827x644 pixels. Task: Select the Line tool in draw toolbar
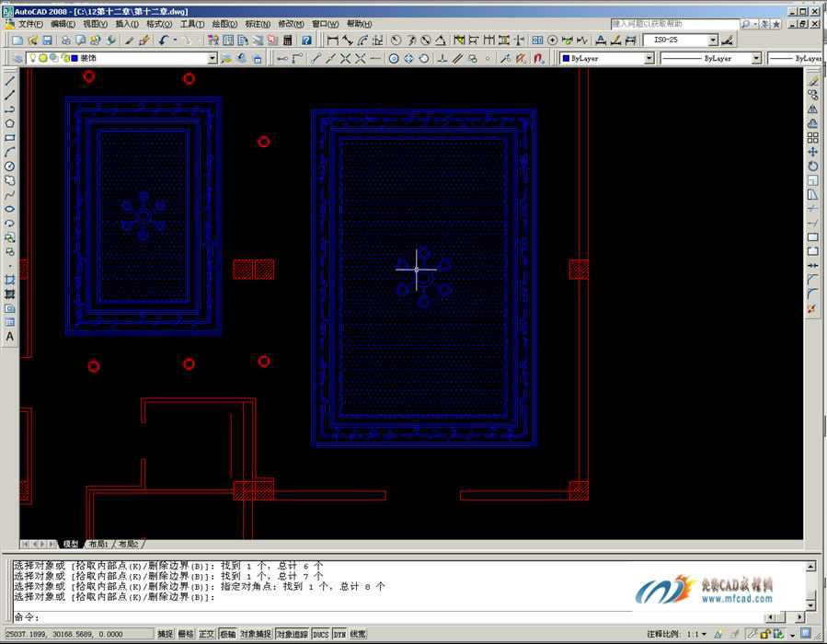coord(9,81)
